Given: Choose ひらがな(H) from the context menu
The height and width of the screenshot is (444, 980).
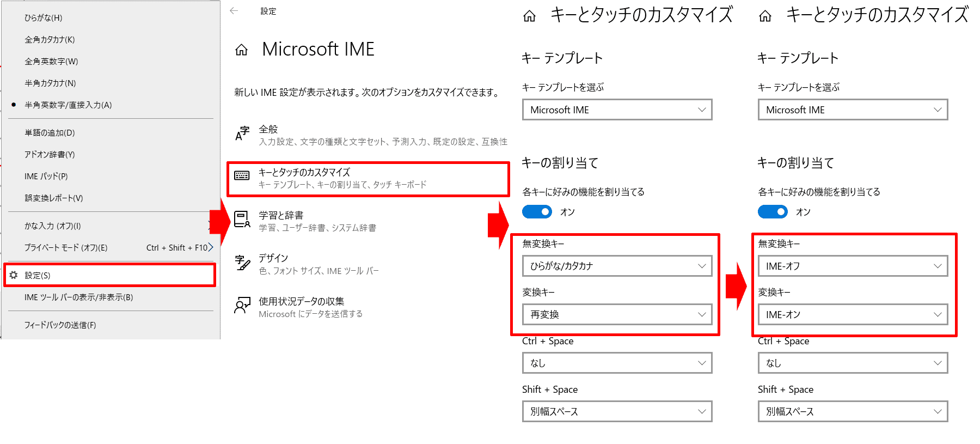Looking at the screenshot, I should [x=44, y=18].
